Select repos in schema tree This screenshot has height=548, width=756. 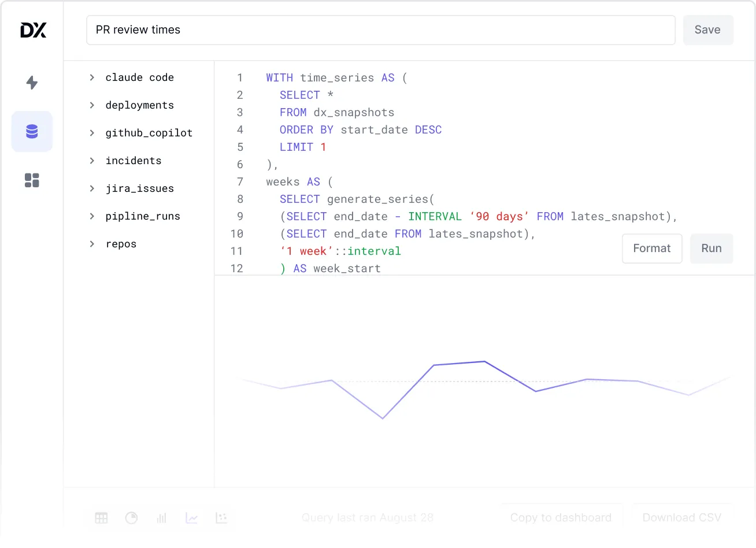click(x=121, y=244)
